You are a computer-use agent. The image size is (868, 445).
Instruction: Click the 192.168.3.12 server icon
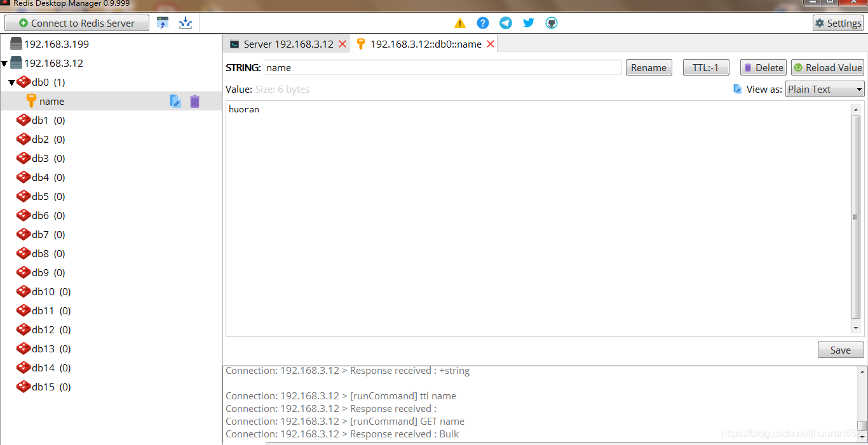coord(16,63)
